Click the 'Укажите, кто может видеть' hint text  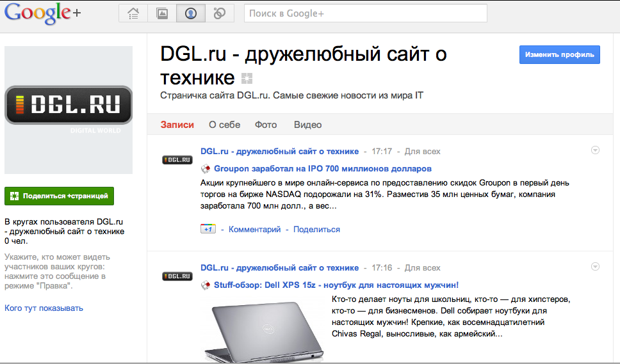[58, 271]
